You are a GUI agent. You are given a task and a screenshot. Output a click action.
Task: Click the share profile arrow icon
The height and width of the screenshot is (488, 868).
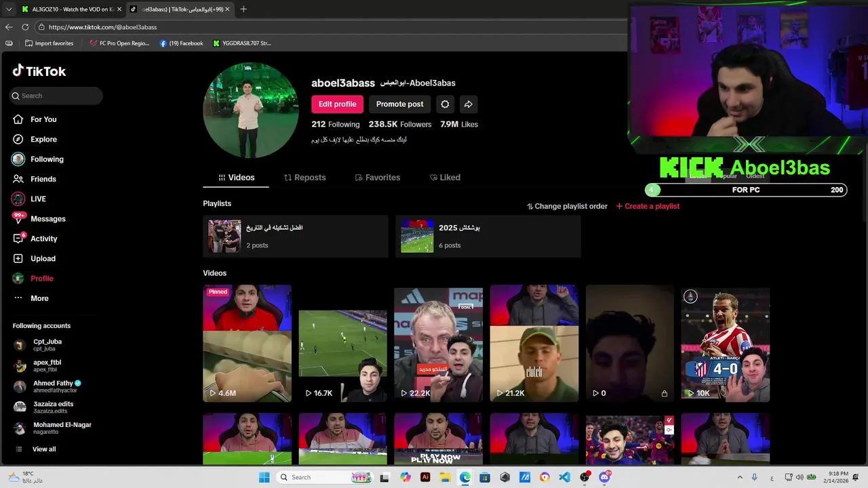pyautogui.click(x=468, y=104)
